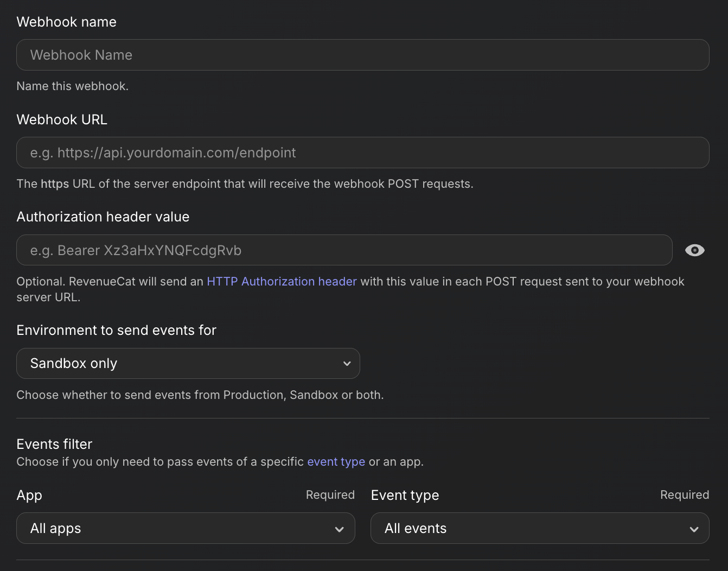
Task: Click the Events filter heading
Action: pos(54,443)
